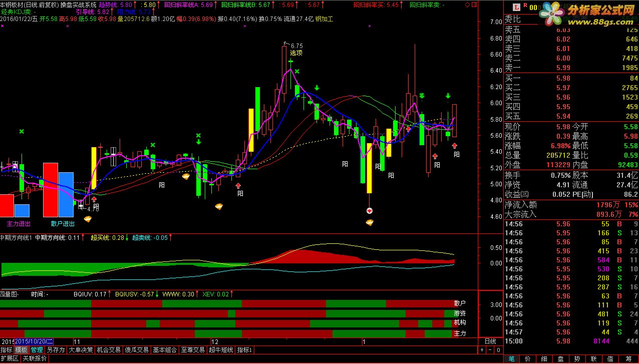Click the red up-arrow buy signal beside the 4.78 low

tap(94, 200)
